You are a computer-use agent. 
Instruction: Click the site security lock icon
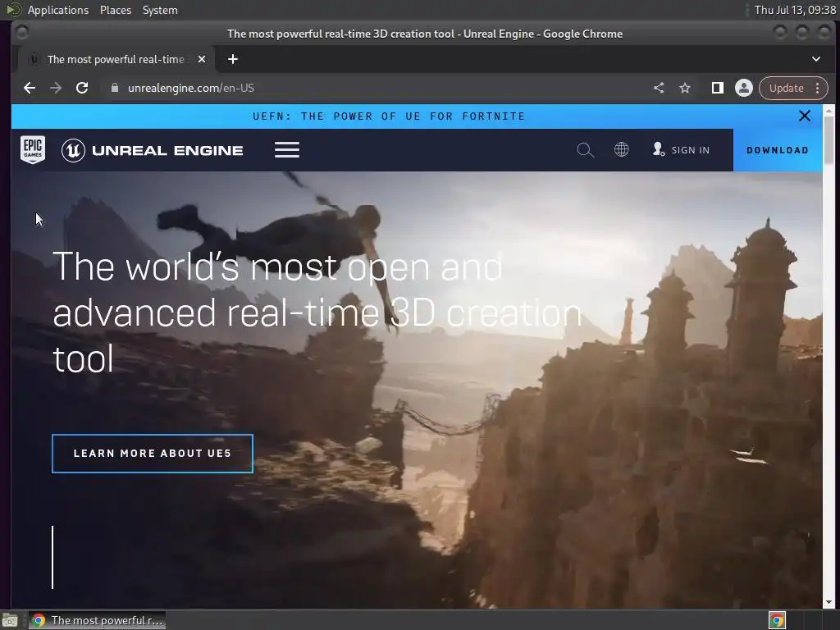coord(115,88)
